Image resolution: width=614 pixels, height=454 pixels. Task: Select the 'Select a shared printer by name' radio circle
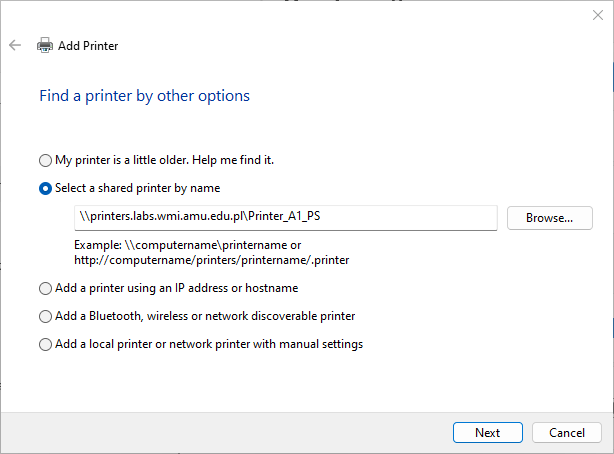[45, 188]
